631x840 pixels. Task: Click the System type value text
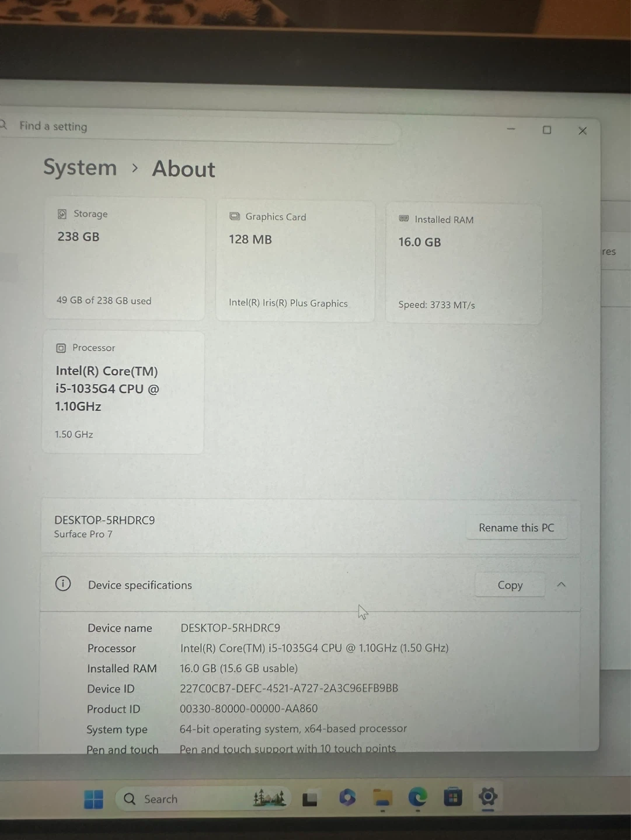point(293,729)
